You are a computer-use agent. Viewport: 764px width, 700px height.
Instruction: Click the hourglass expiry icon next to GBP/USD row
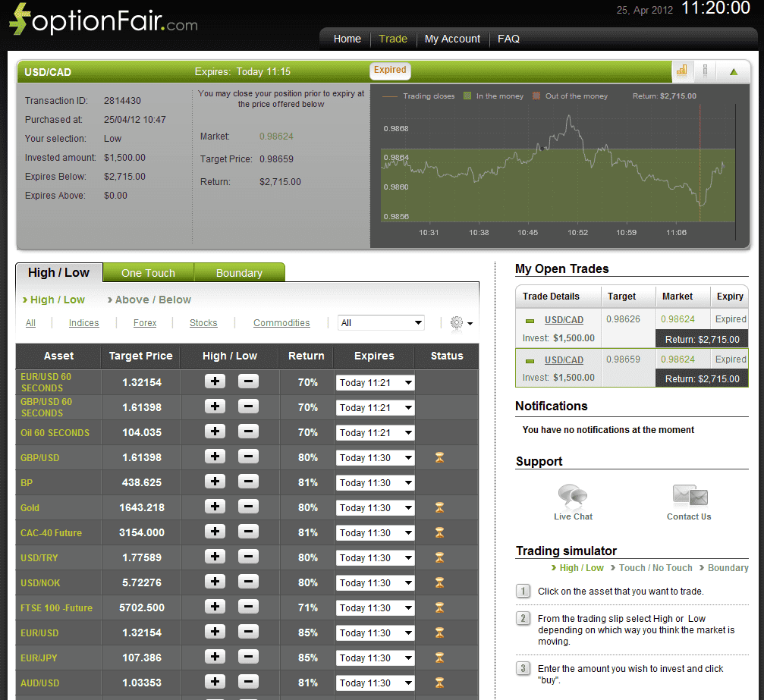(439, 457)
